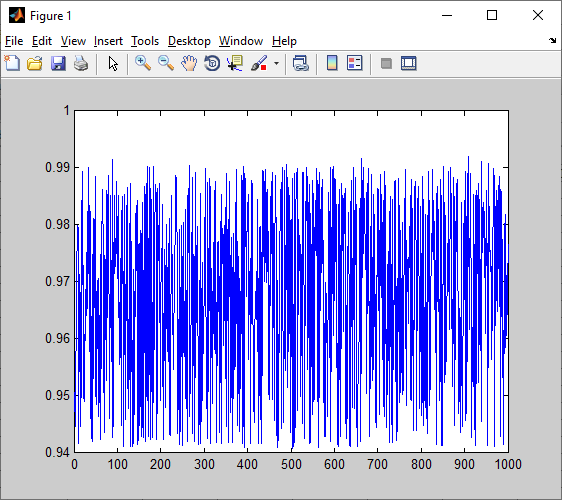Show Plot Tools and dock figure
The width and height of the screenshot is (562, 500).
click(409, 63)
